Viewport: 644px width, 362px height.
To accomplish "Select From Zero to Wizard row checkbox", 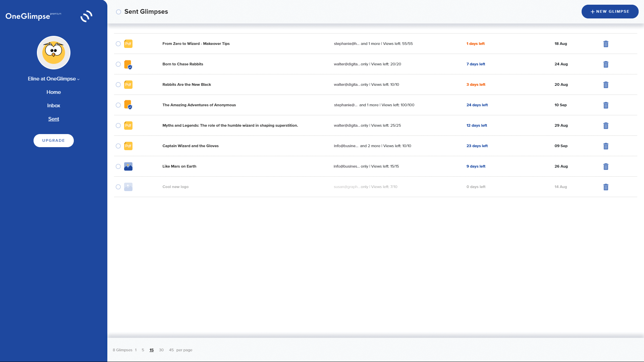I will tap(118, 44).
